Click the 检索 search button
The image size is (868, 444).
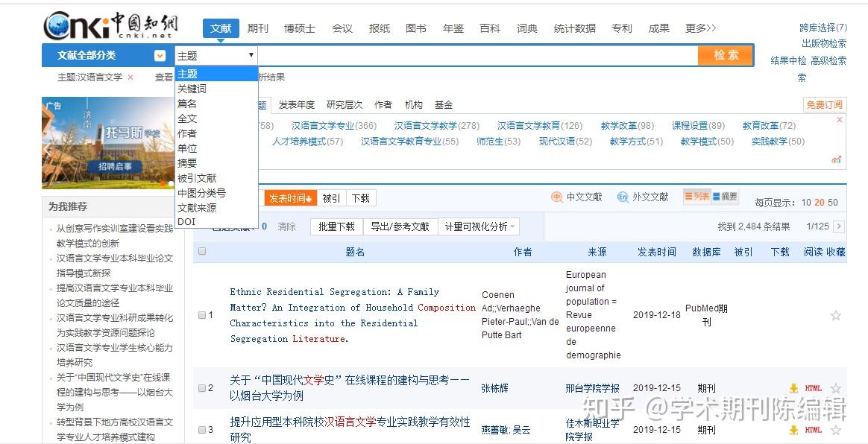(725, 55)
